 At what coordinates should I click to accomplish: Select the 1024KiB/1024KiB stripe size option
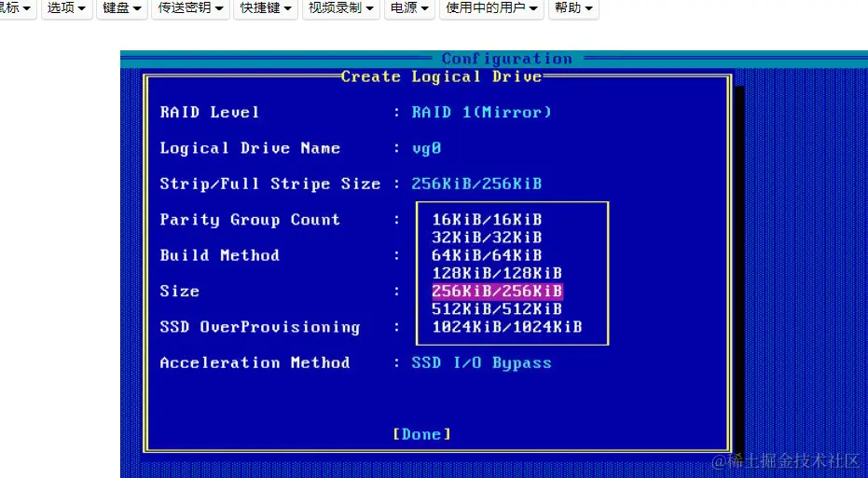point(507,327)
